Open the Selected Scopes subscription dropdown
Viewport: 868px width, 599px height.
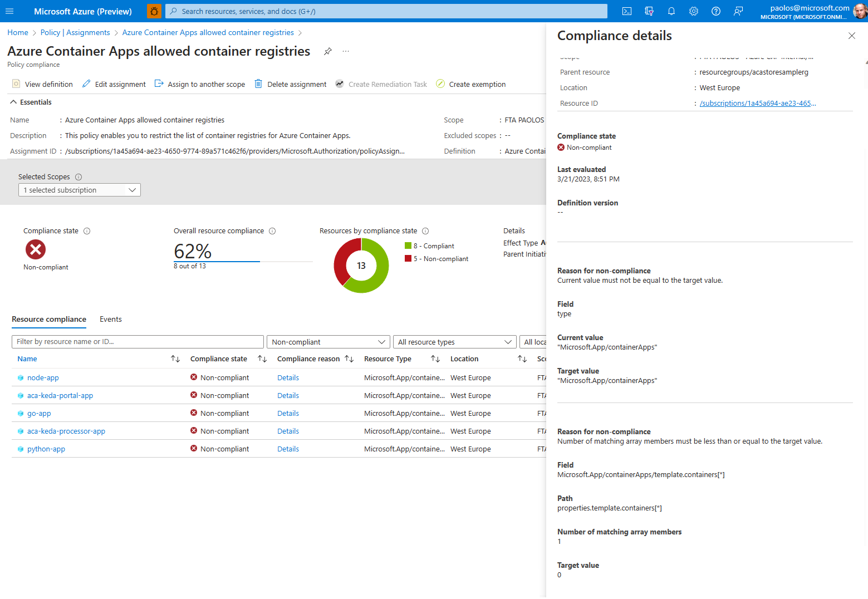[80, 190]
